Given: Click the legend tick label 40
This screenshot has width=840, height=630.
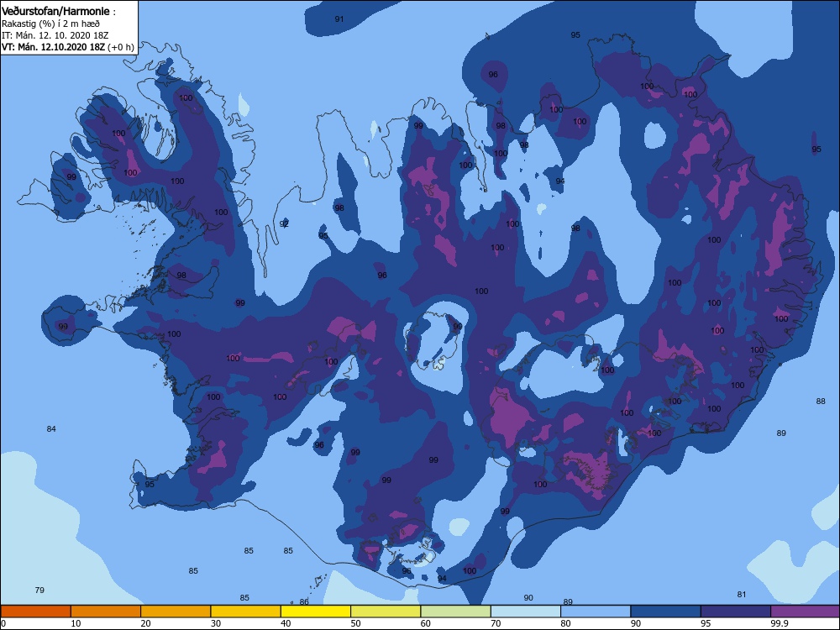Looking at the screenshot, I should tap(286, 623).
